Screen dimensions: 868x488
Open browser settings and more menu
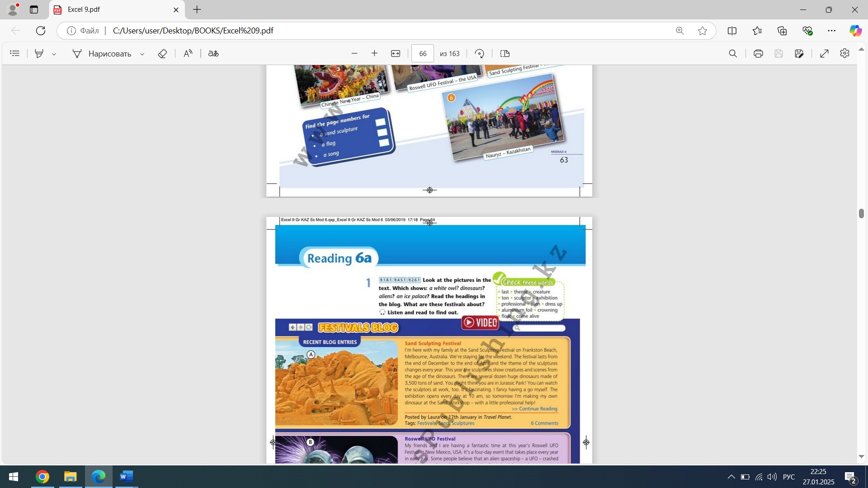pyautogui.click(x=831, y=31)
